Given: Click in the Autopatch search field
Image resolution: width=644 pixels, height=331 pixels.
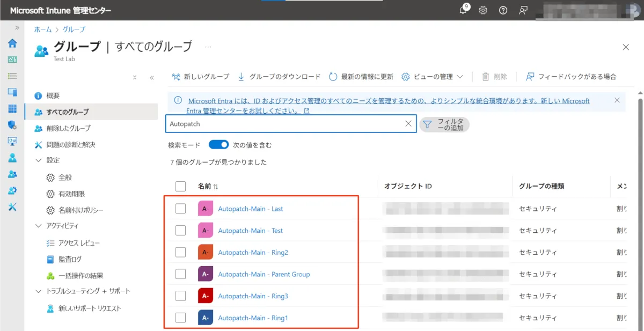Looking at the screenshot, I should (x=284, y=124).
